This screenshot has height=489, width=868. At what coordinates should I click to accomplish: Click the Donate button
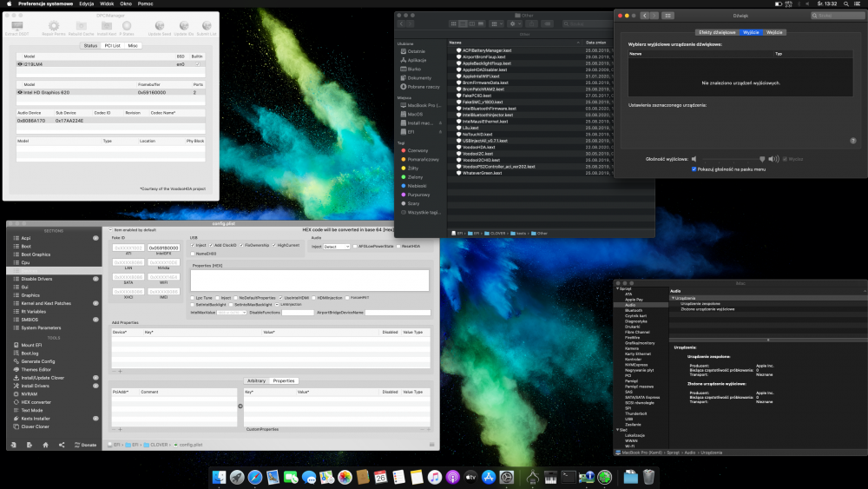coord(85,445)
